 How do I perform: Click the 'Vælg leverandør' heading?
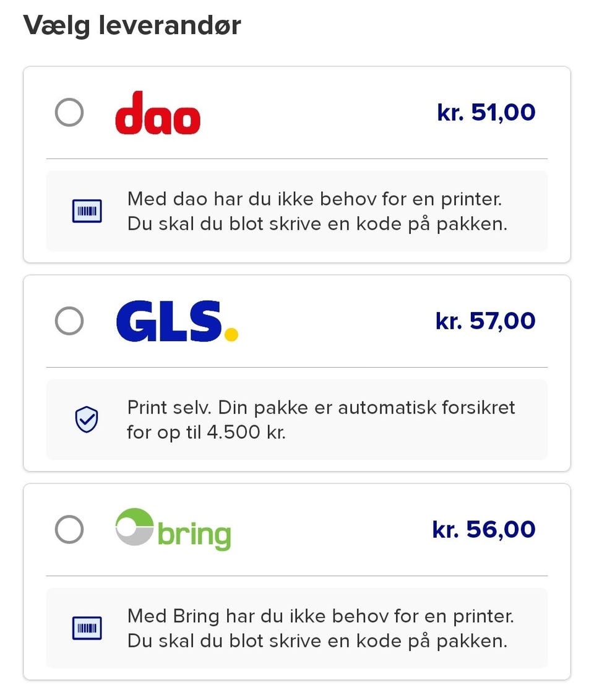[132, 26]
